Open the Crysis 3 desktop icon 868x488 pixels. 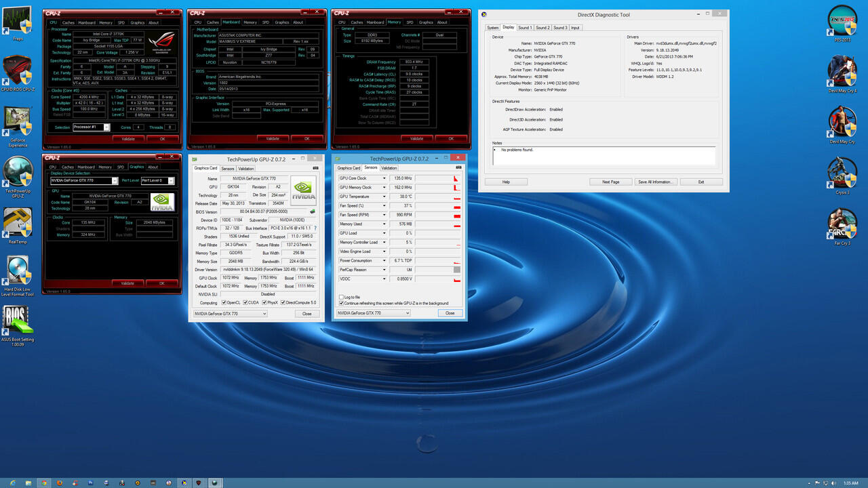tap(842, 176)
